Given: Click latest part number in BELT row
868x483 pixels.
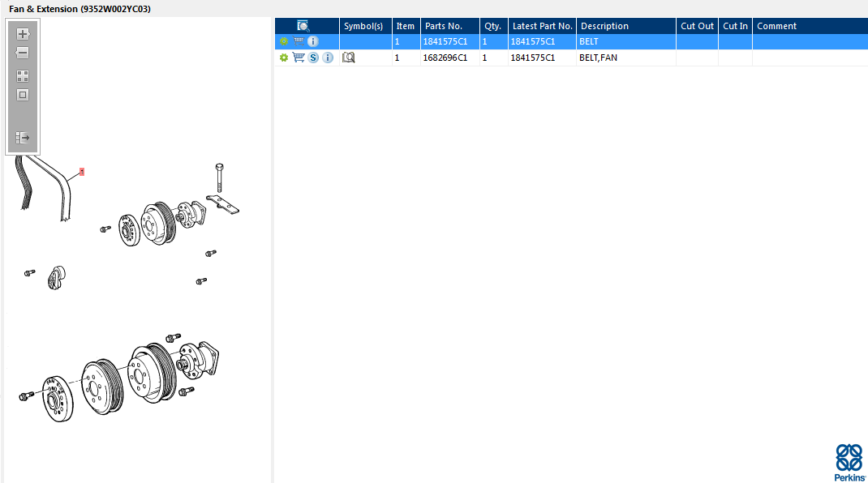Looking at the screenshot, I should [x=532, y=41].
